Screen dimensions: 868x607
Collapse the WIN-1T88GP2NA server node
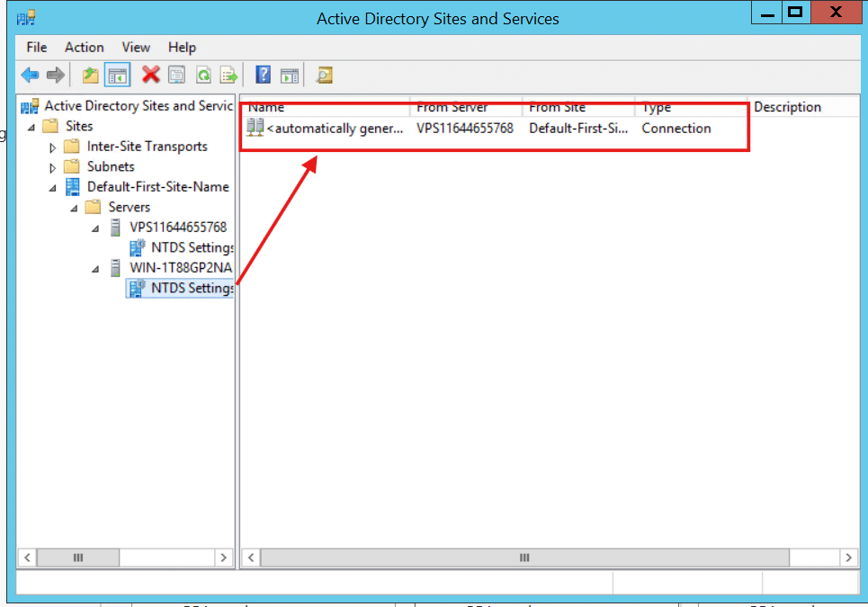(x=95, y=269)
